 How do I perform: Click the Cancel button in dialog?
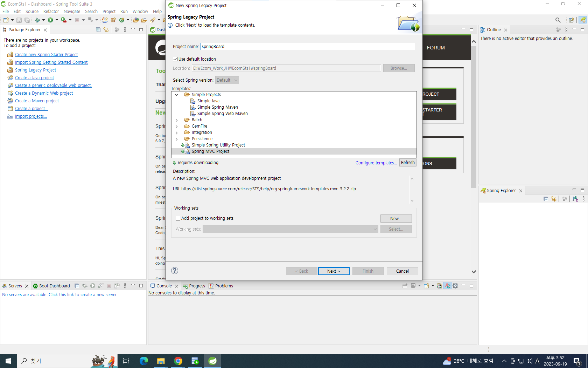click(402, 271)
